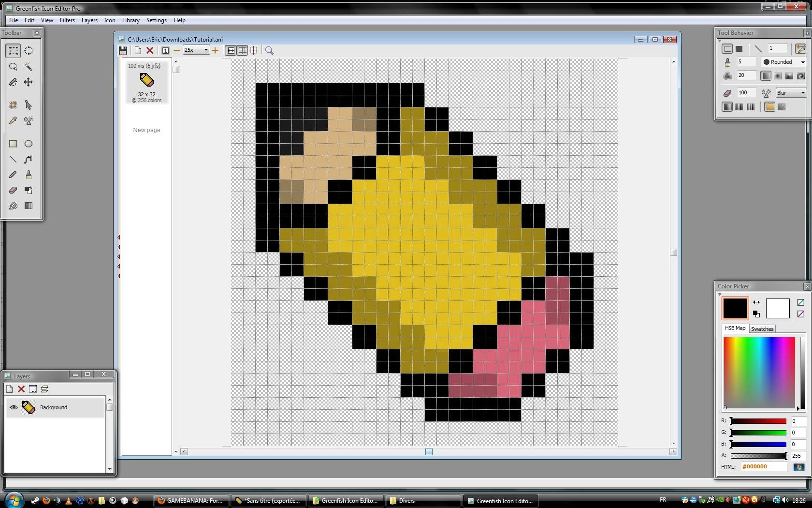Select the Text tool
The width and height of the screenshot is (812, 508).
pos(29,159)
